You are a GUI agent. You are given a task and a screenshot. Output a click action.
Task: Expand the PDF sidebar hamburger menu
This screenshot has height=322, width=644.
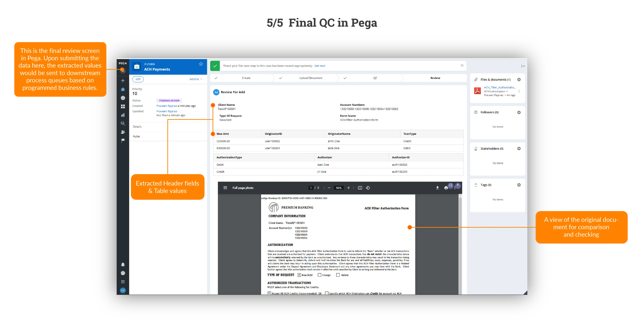[225, 188]
